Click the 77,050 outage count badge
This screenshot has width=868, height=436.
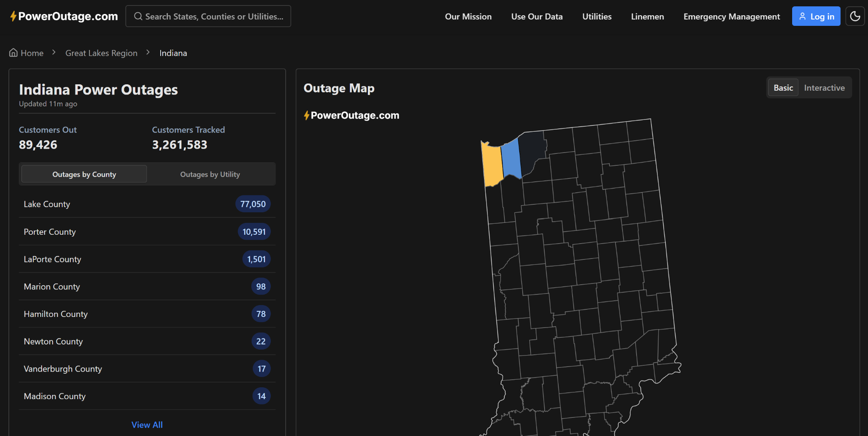(253, 204)
